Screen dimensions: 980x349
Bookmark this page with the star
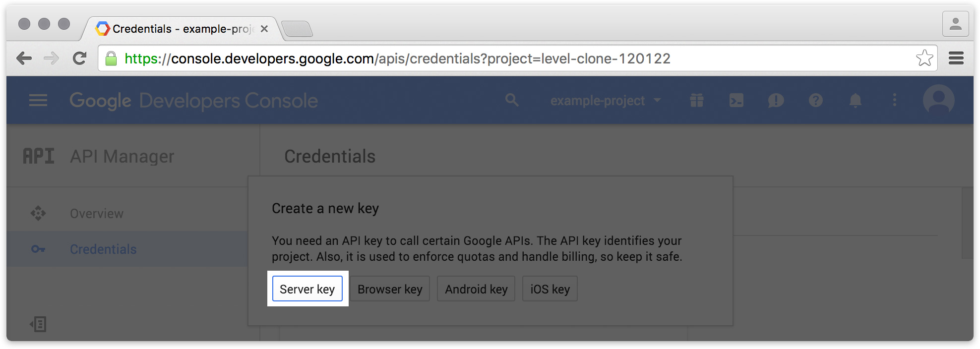924,58
